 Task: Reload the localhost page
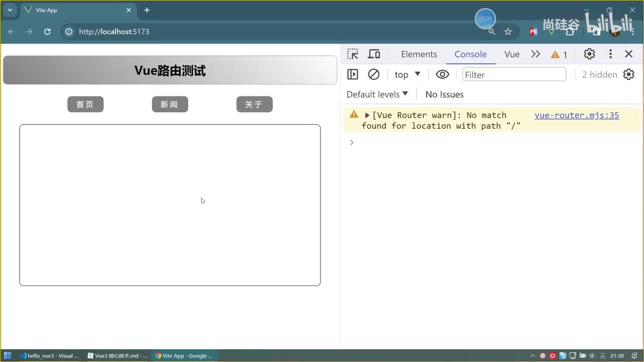[x=47, y=32]
